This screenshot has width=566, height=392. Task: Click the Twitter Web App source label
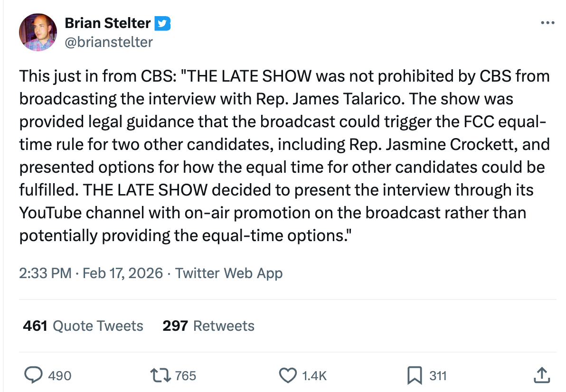click(229, 273)
